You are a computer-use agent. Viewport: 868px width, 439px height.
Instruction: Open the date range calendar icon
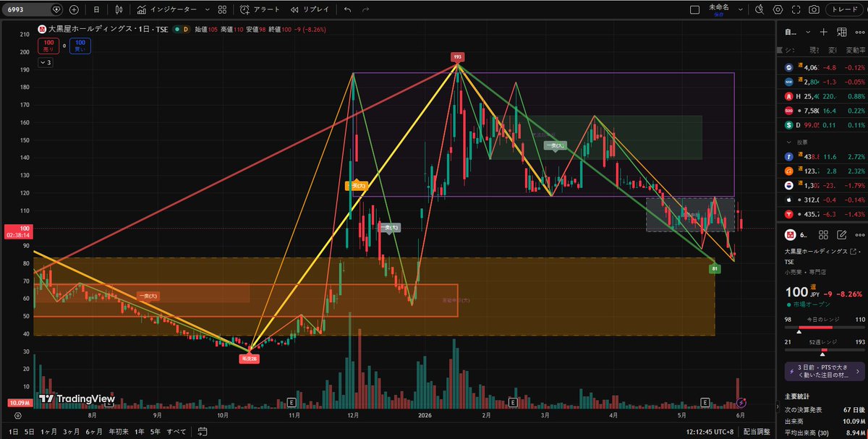(204, 432)
